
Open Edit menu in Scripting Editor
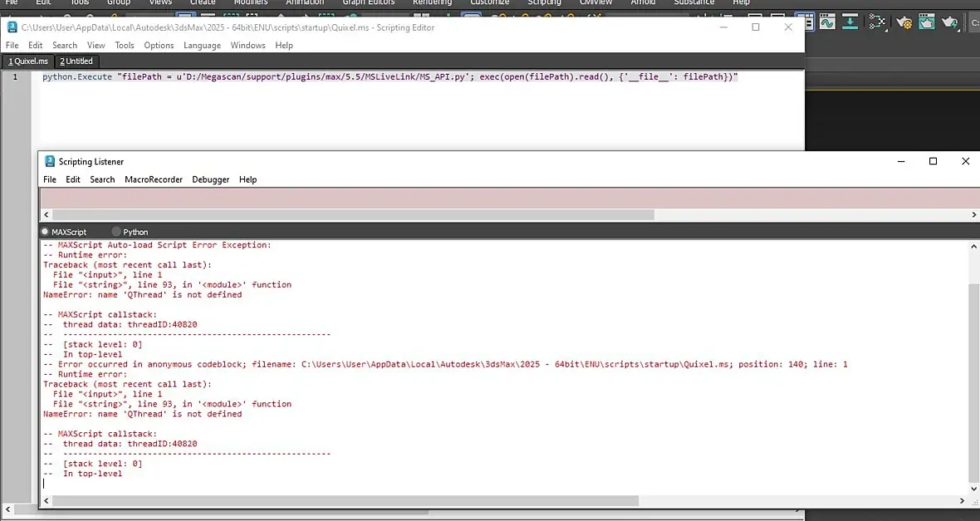tap(36, 45)
